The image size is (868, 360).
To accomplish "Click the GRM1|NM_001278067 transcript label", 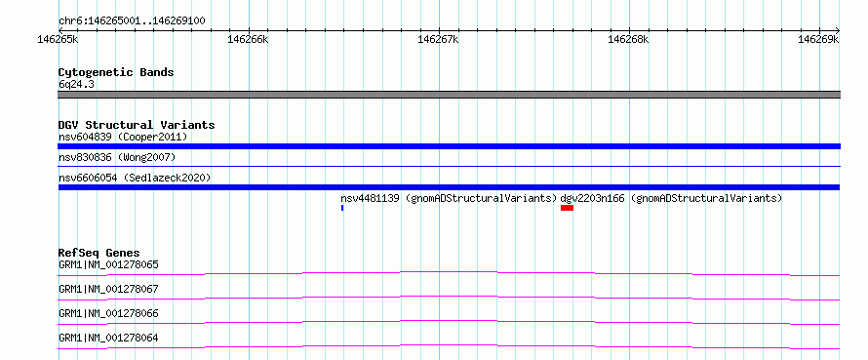I will click(x=108, y=289).
